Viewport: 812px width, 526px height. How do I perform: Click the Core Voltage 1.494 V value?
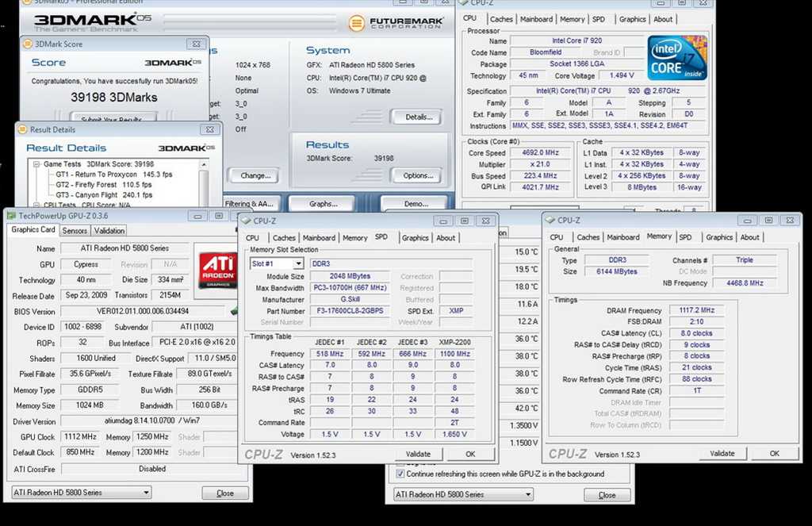pyautogui.click(x=622, y=75)
